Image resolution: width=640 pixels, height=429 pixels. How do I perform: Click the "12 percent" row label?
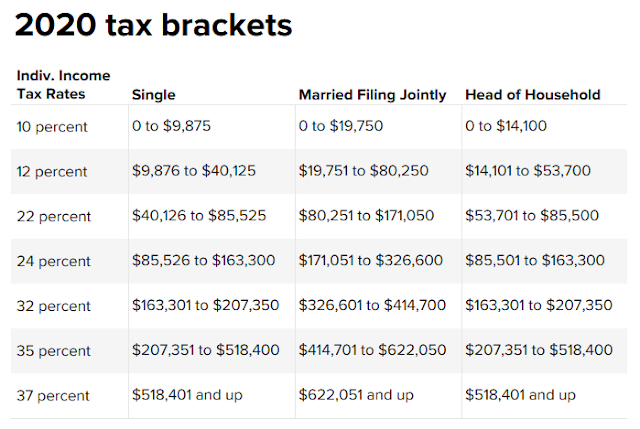[53, 171]
